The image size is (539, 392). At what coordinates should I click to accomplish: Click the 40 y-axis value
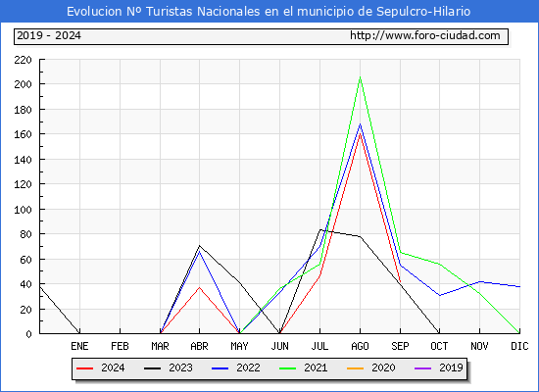point(25,284)
